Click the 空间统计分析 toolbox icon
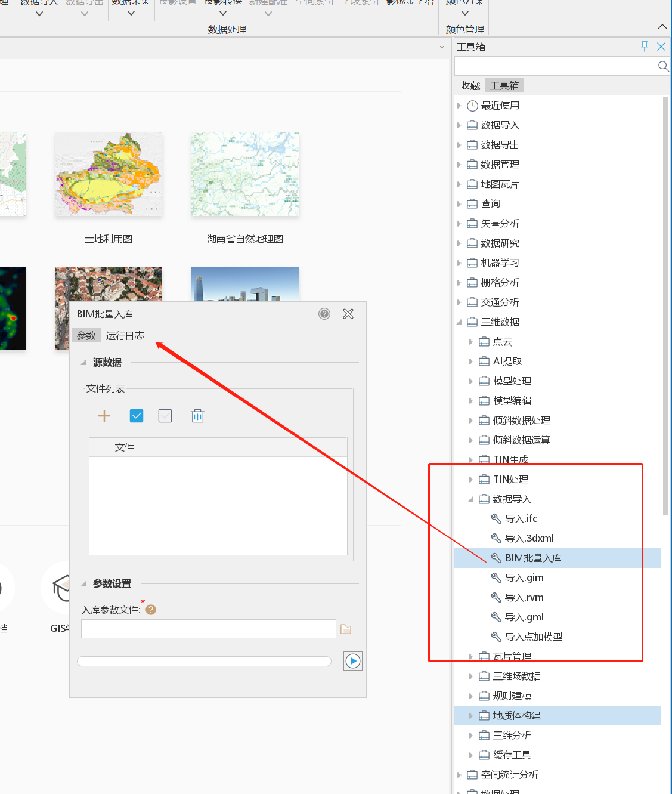 pyautogui.click(x=472, y=775)
